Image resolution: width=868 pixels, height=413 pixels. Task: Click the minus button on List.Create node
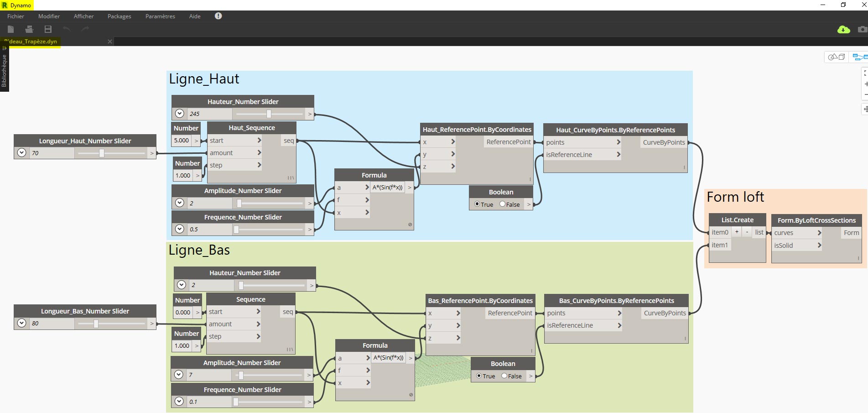[747, 232]
